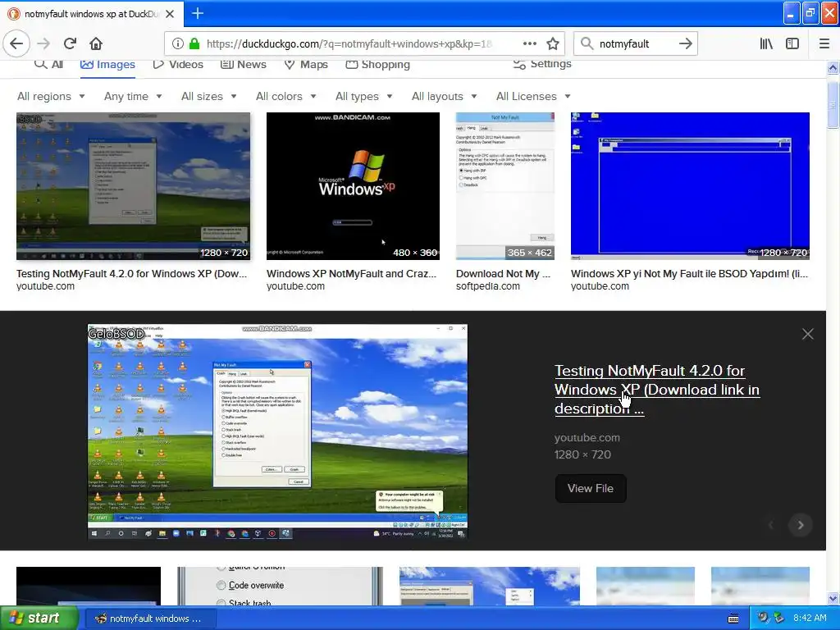Open the News tab
The image size is (840, 630).
click(x=244, y=64)
